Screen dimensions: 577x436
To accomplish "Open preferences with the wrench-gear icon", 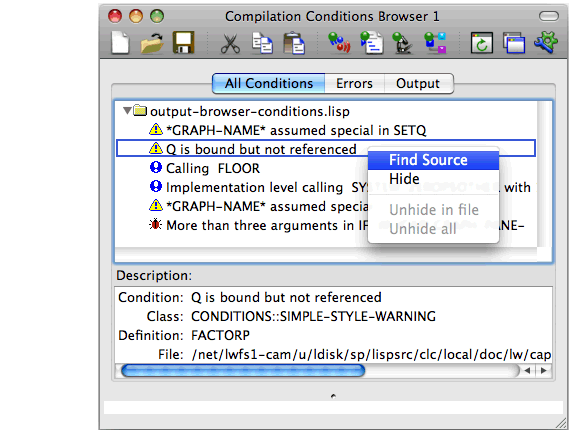I will pos(546,42).
